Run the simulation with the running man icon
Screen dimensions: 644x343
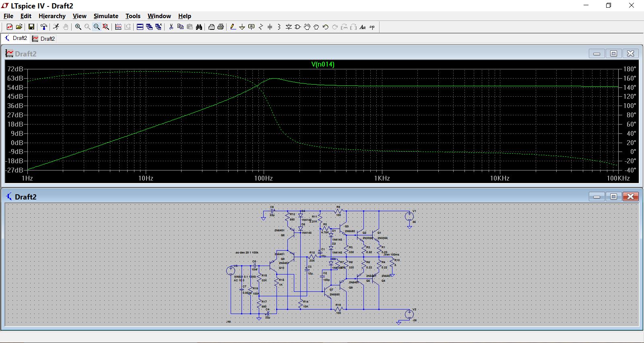(x=56, y=27)
